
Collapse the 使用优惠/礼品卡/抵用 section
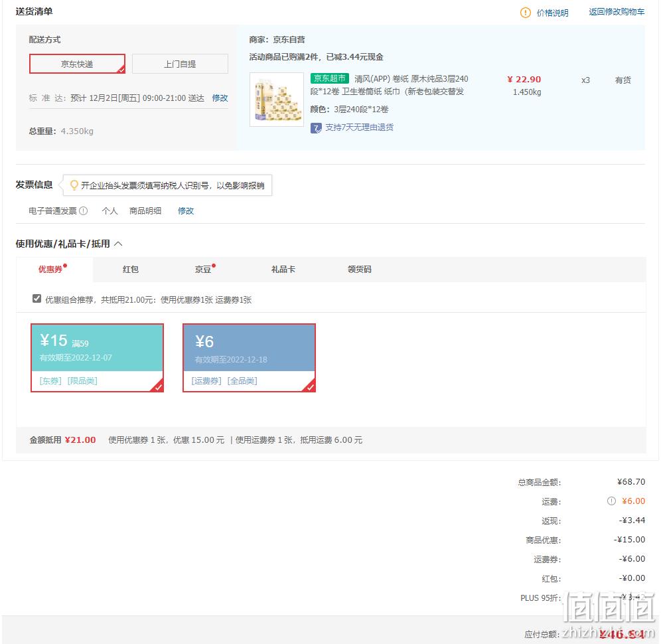click(118, 244)
